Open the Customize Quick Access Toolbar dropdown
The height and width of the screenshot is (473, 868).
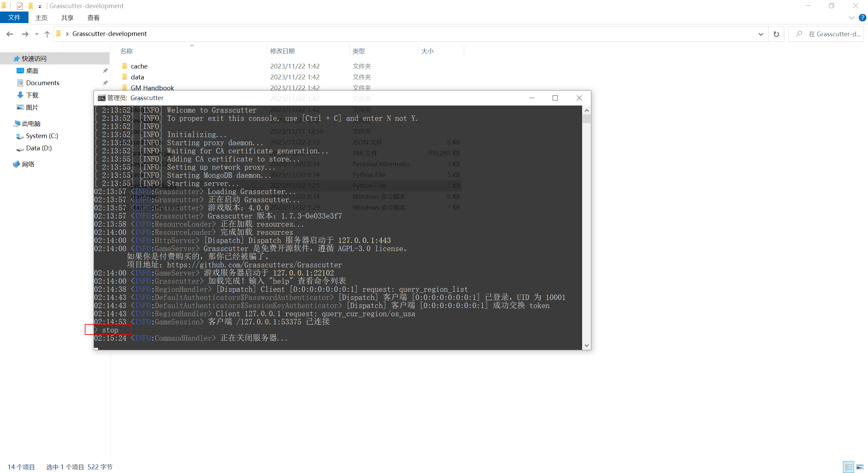coord(40,6)
